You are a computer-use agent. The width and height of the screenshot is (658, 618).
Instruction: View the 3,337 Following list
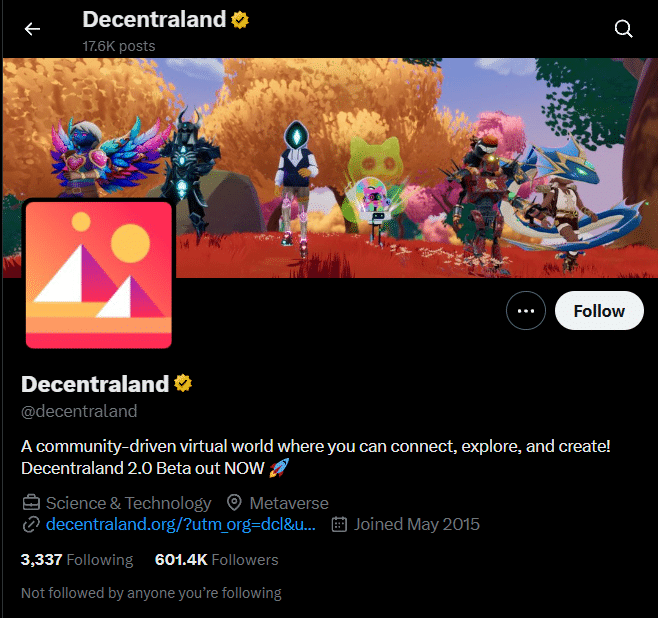[x=77, y=559]
